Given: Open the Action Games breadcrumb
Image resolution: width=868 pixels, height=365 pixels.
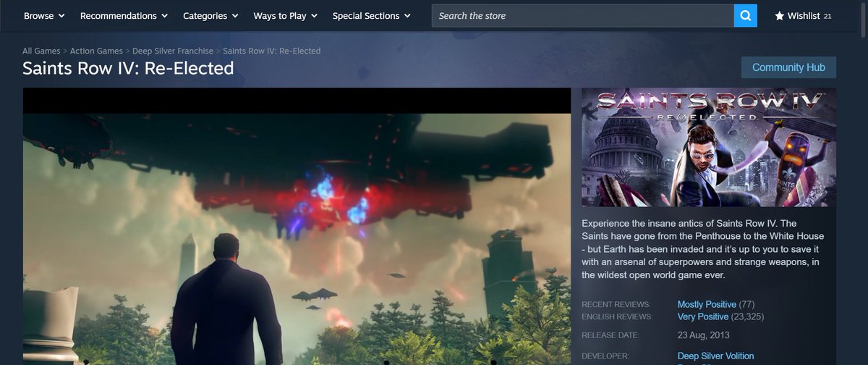Looking at the screenshot, I should 96,51.
